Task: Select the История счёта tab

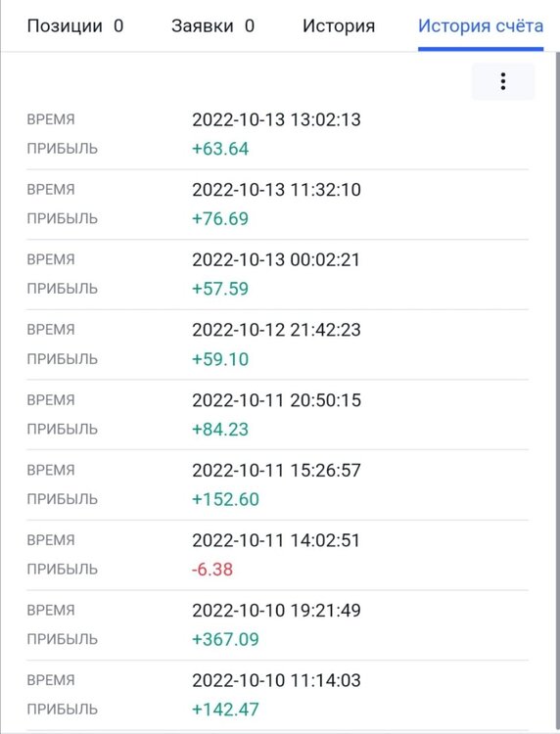Action: point(481,25)
